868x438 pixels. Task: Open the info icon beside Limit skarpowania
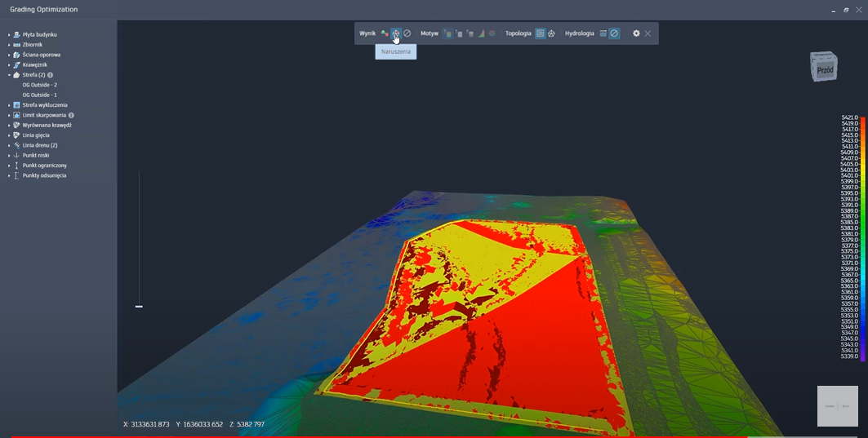(71, 115)
